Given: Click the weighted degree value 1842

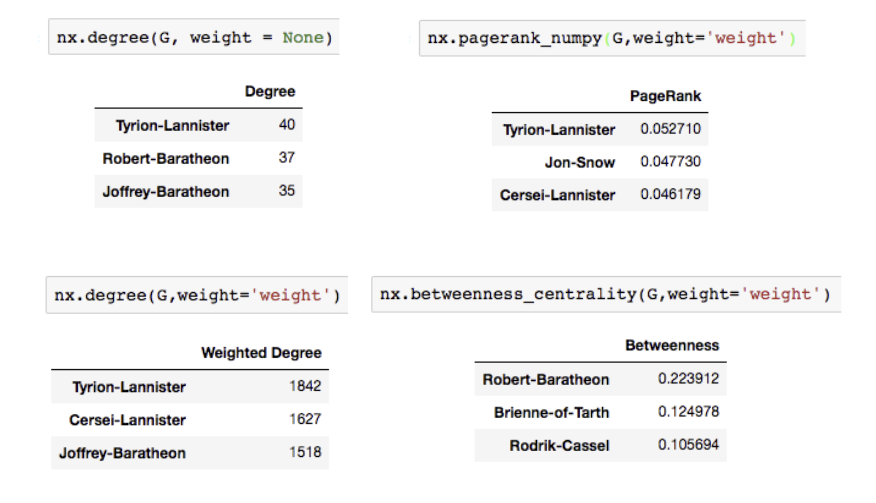Looking at the screenshot, I should 305,386.
